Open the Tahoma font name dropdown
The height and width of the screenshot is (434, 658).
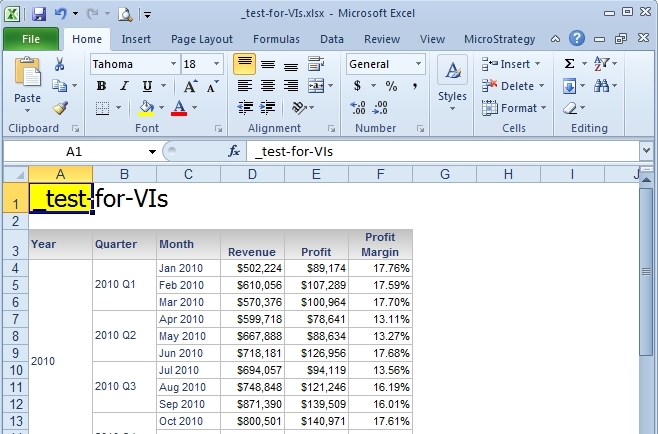172,64
